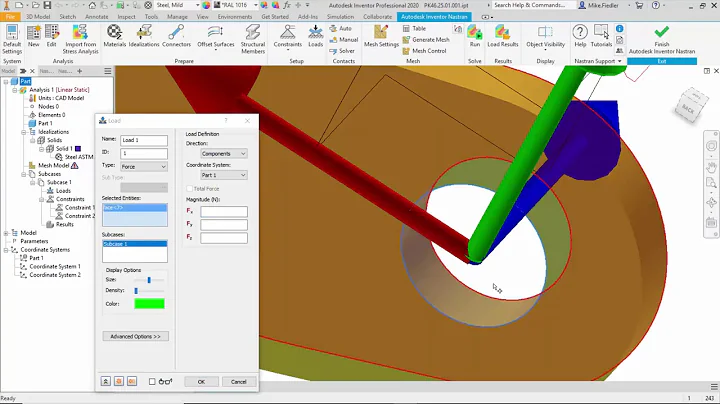Select the Connectors tool

pyautogui.click(x=176, y=36)
